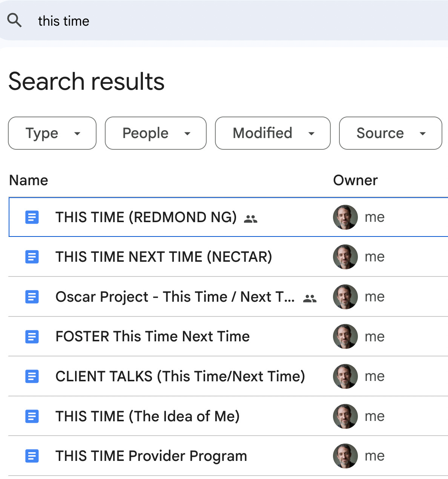Click the Owner column header
Screen dimensions: 448x479
pos(355,180)
